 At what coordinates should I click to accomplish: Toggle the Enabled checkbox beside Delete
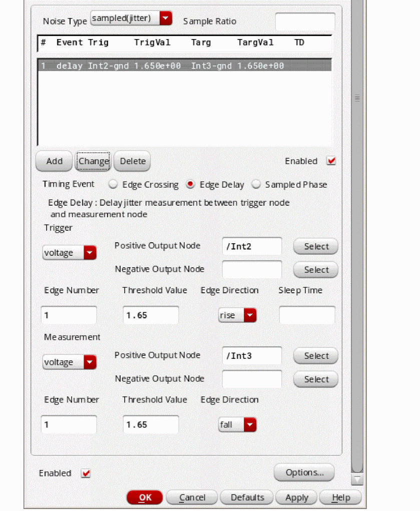(x=331, y=161)
